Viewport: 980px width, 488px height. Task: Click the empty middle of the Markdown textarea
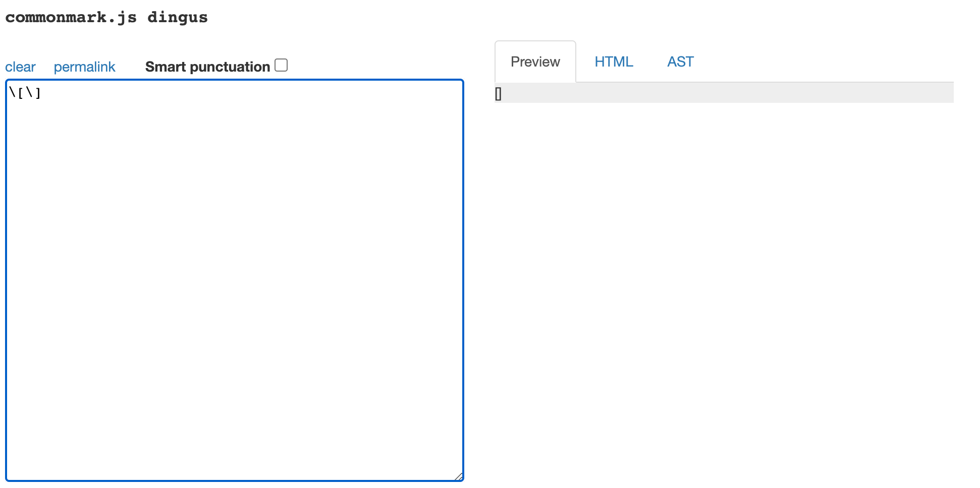point(235,280)
